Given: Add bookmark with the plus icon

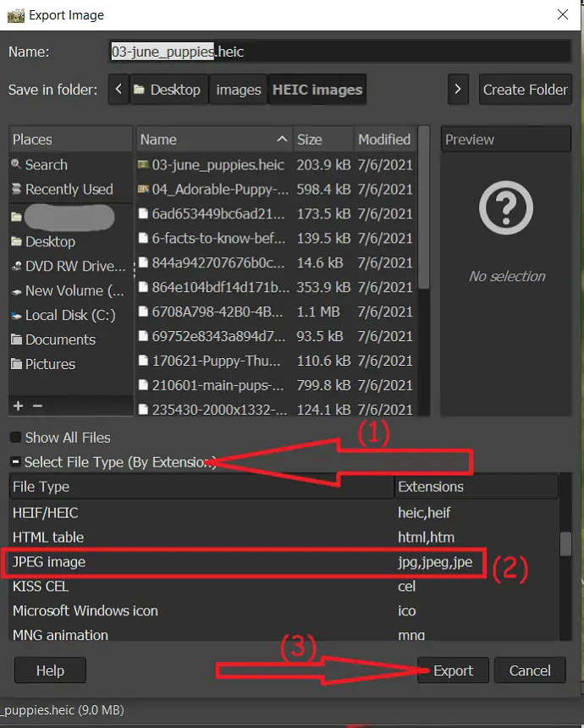Looking at the screenshot, I should (18, 405).
